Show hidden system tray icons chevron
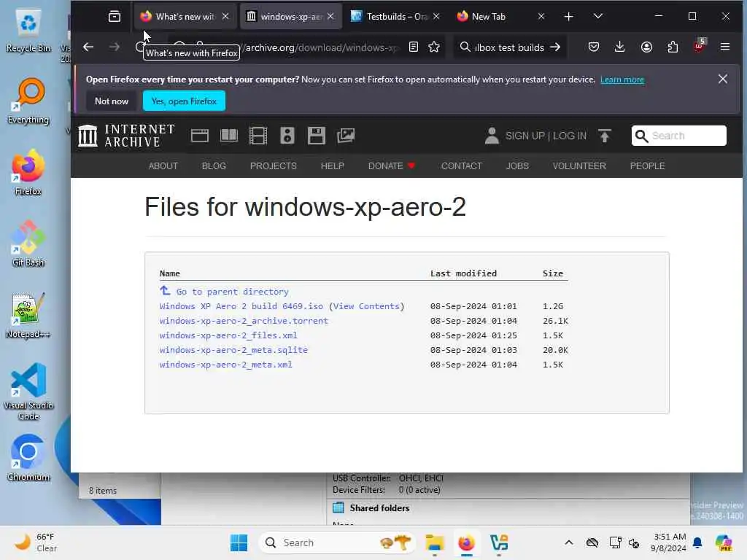 click(569, 542)
